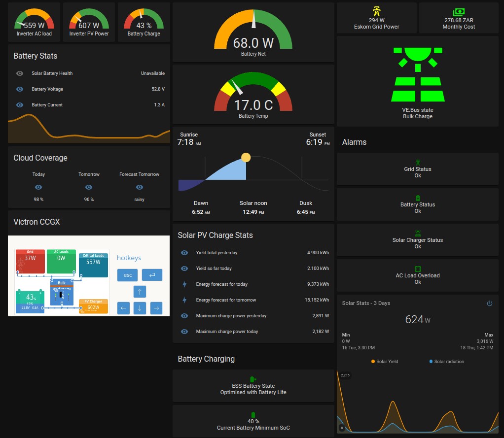
Task: Click the esc hotkey button in Victron CCGX
Action: pyautogui.click(x=127, y=275)
